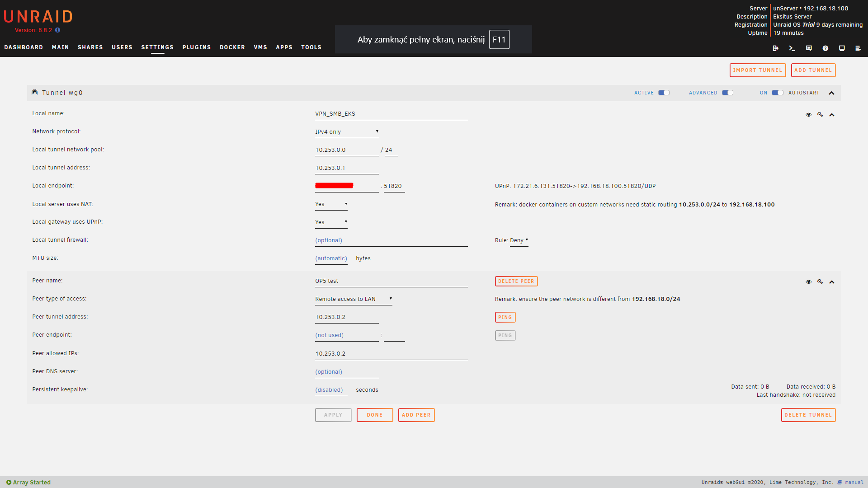Click the Import Tunnel button
Screen dimensions: 868x488
[758, 70]
